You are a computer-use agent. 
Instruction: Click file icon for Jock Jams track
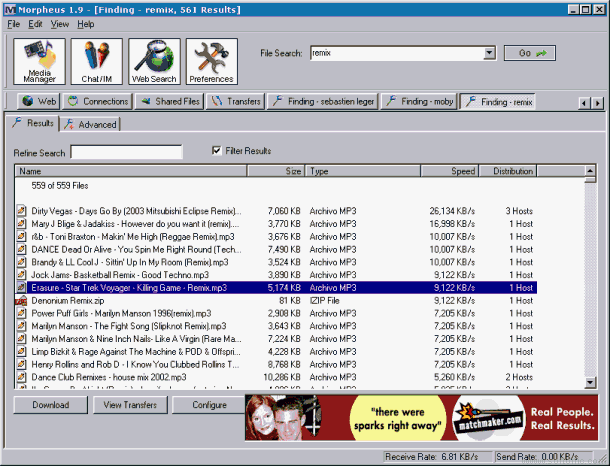pos(21,275)
